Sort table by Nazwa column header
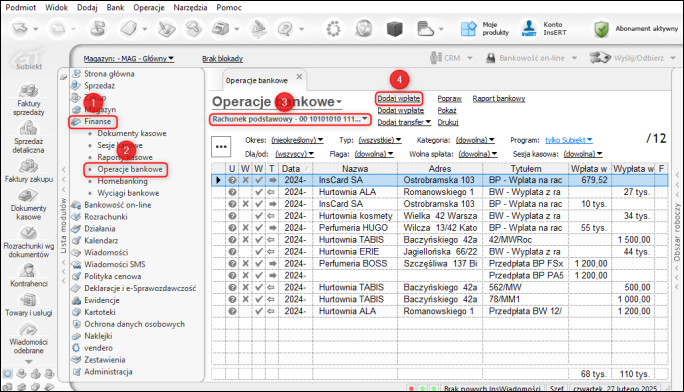The width and height of the screenshot is (684, 392). (x=355, y=168)
